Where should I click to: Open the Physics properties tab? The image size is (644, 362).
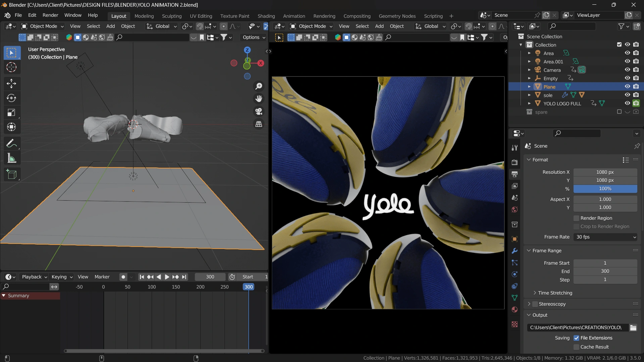(x=514, y=274)
